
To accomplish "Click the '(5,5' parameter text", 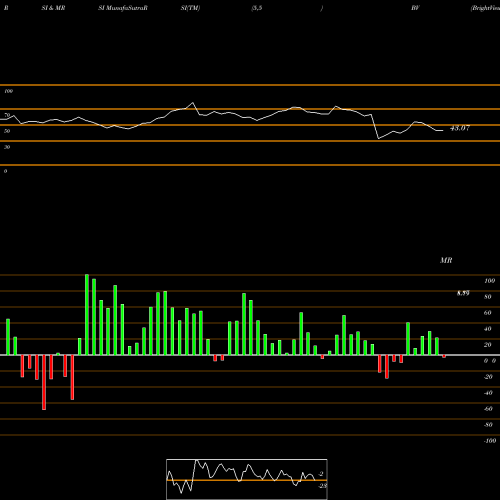I will (257, 8).
